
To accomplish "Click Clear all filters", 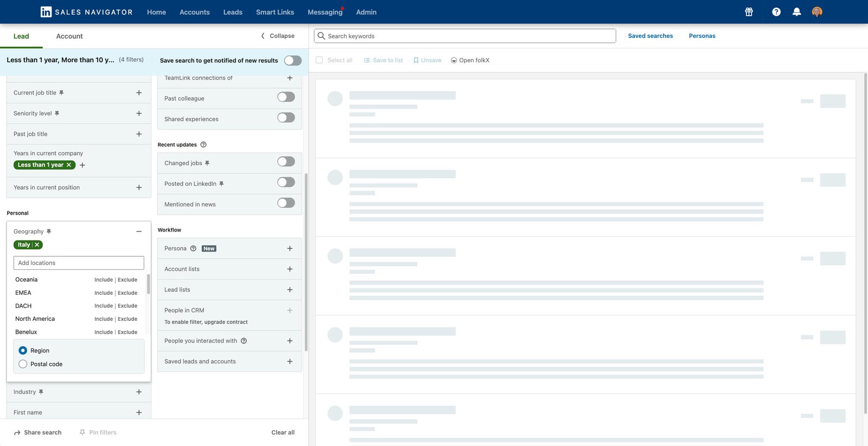I will pos(283,432).
